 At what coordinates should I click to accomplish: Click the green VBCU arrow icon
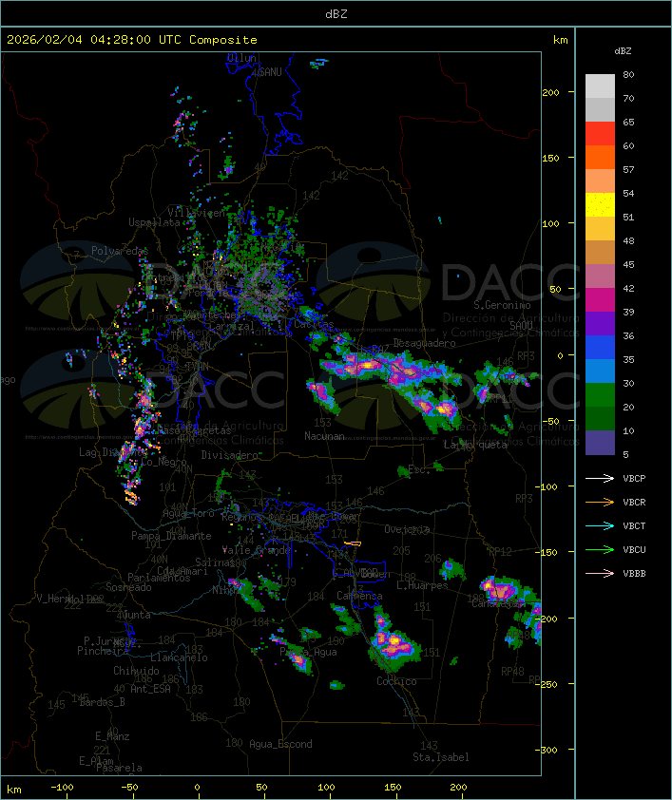coord(600,550)
